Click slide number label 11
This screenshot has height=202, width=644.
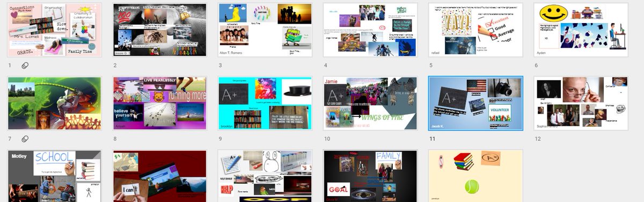click(x=432, y=139)
